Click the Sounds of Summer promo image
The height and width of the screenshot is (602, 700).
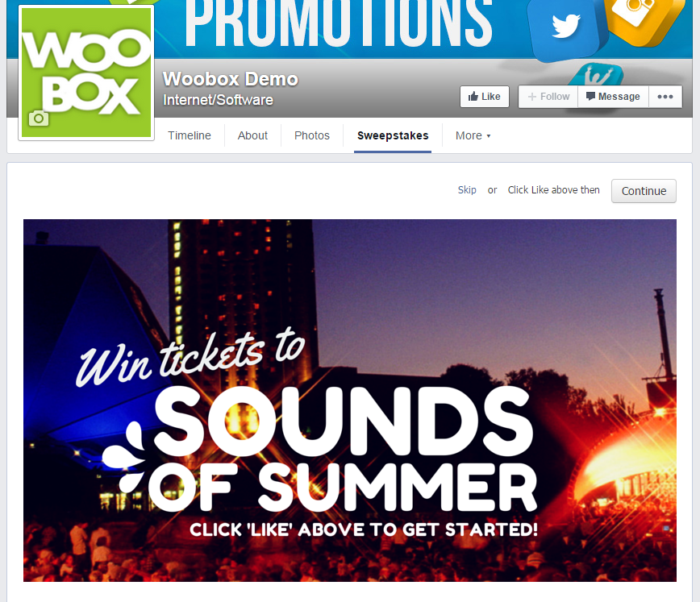[x=350, y=401]
